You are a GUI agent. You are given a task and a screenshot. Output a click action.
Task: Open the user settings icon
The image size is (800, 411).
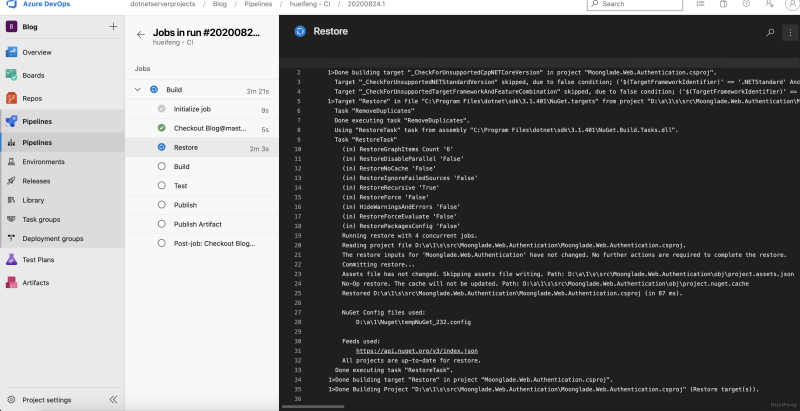coord(769,4)
